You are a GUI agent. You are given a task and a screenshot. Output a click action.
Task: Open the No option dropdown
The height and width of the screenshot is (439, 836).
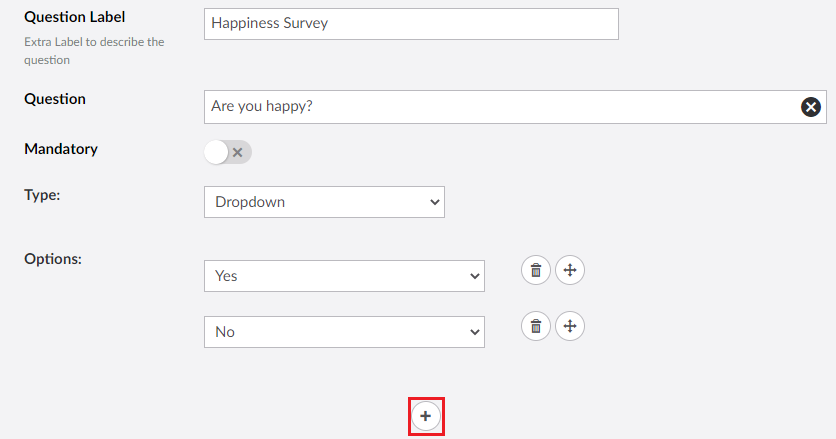[x=344, y=332]
